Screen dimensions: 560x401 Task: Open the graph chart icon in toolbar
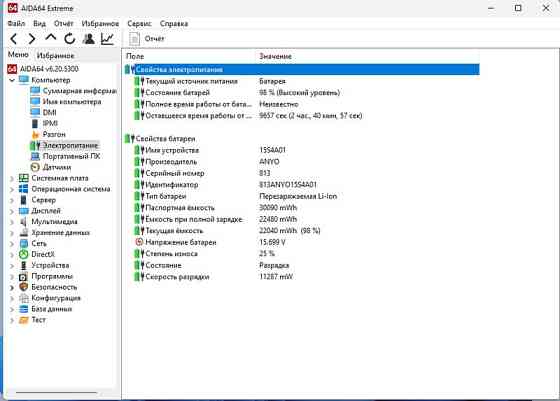click(x=107, y=39)
